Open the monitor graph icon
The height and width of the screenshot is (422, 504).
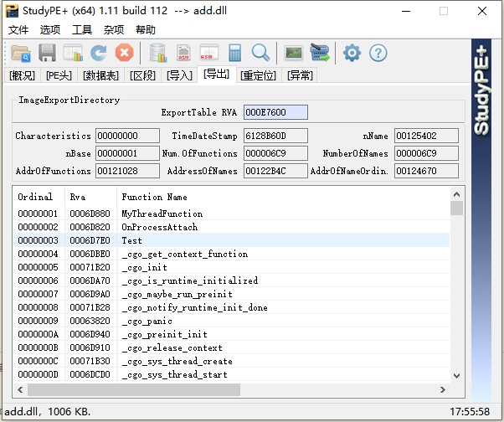[294, 53]
